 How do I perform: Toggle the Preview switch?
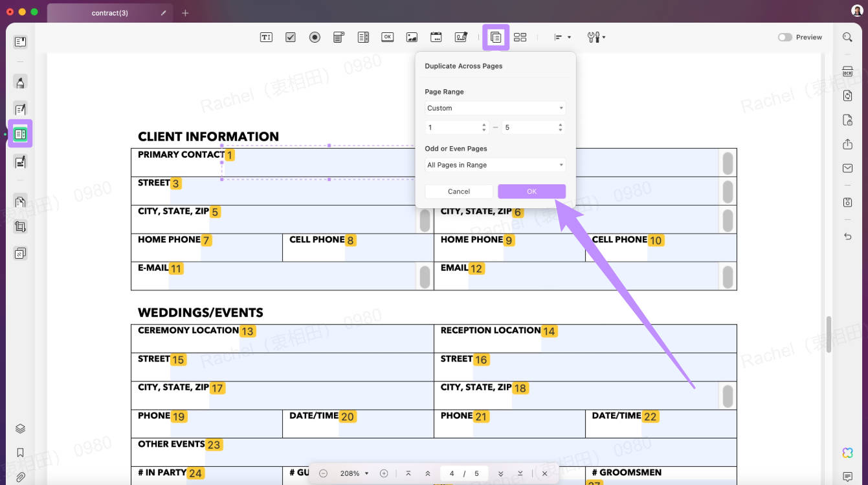(785, 38)
